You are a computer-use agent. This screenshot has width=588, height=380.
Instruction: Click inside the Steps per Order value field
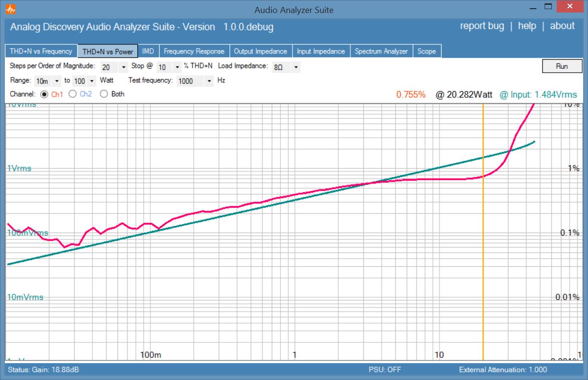point(109,67)
